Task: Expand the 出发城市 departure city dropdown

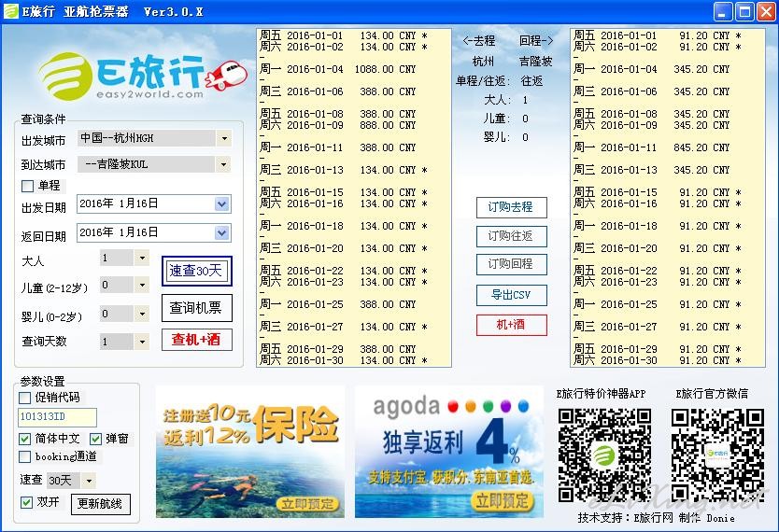Action: (223, 138)
